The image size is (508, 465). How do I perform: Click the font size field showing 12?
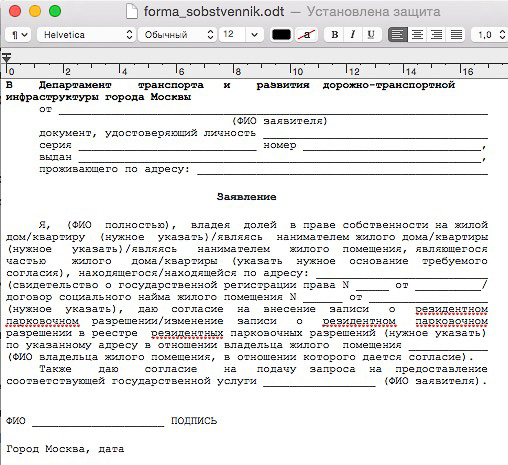[x=232, y=35]
